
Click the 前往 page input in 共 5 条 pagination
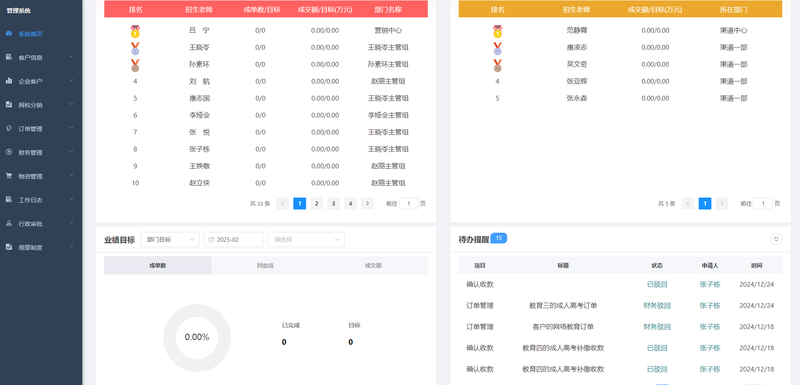tap(763, 203)
